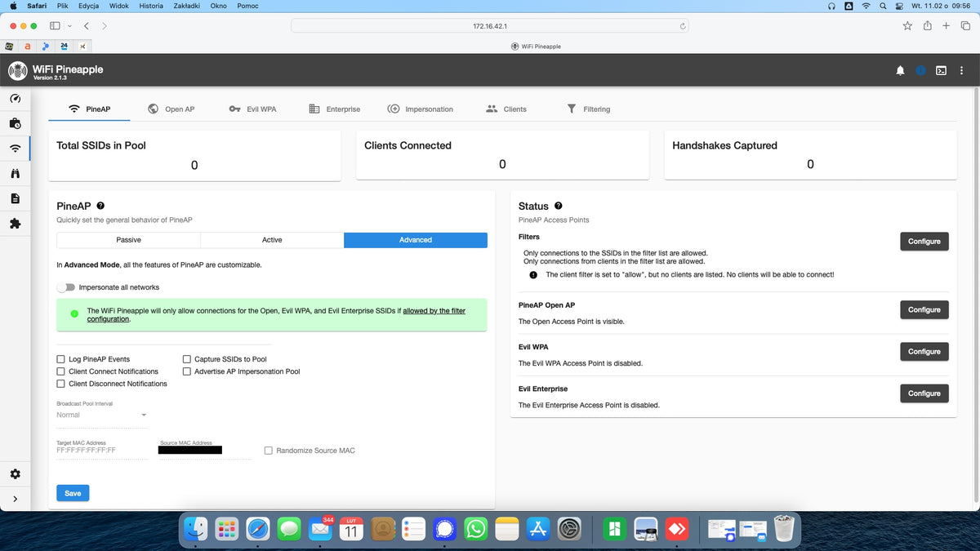Screen dimensions: 980x551
Task: Configure the PineAP Open AP
Action: pos(924,309)
